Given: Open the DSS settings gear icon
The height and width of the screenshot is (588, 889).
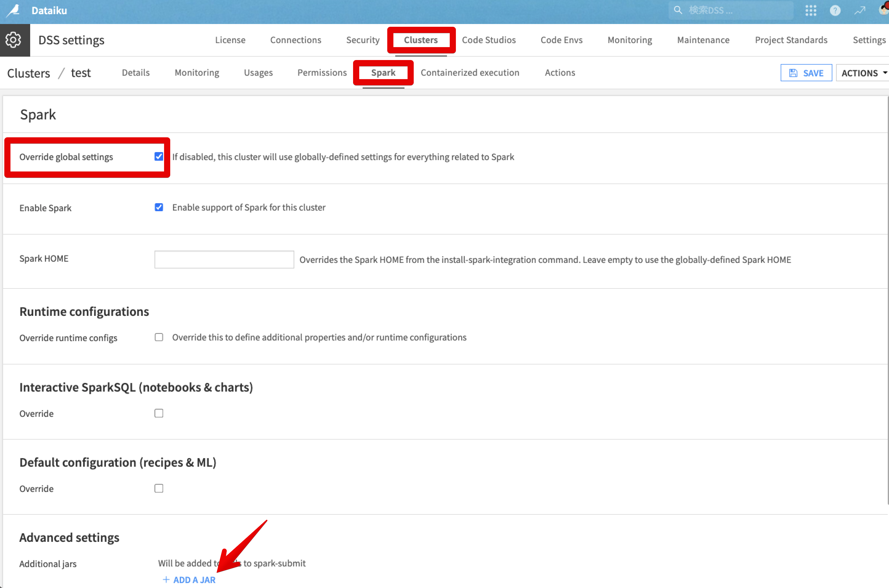Looking at the screenshot, I should (14, 40).
